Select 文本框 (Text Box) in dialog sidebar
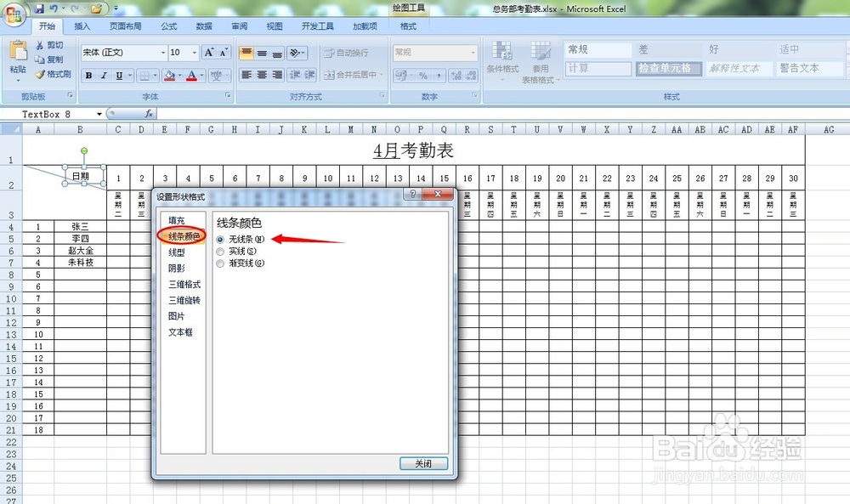 coord(180,331)
